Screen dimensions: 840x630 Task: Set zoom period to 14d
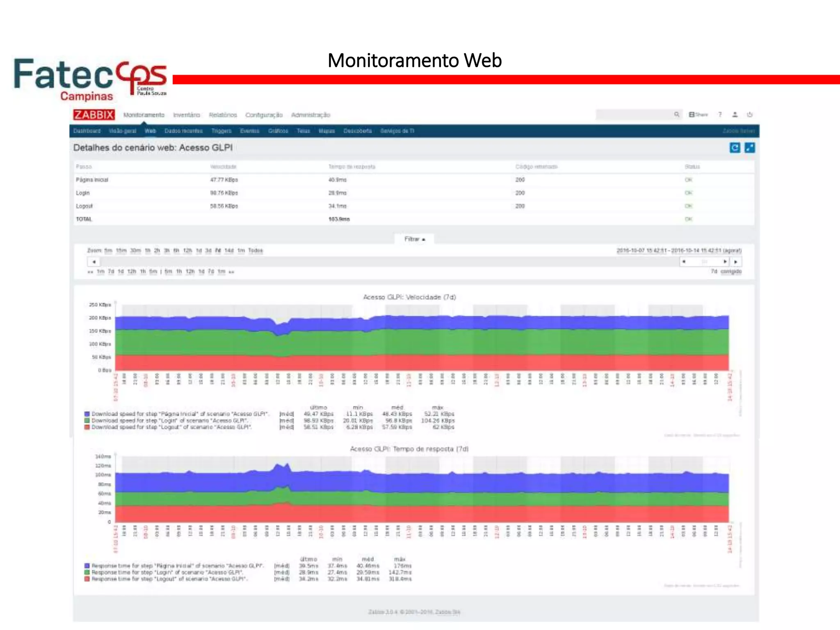pos(229,251)
